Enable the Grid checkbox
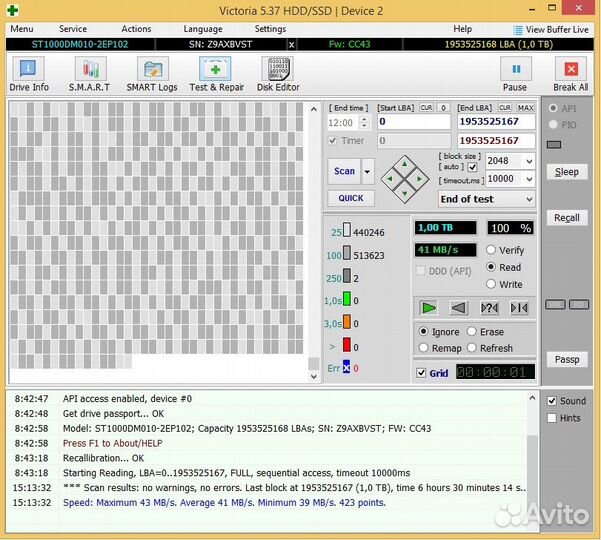601x540 pixels. (x=421, y=373)
